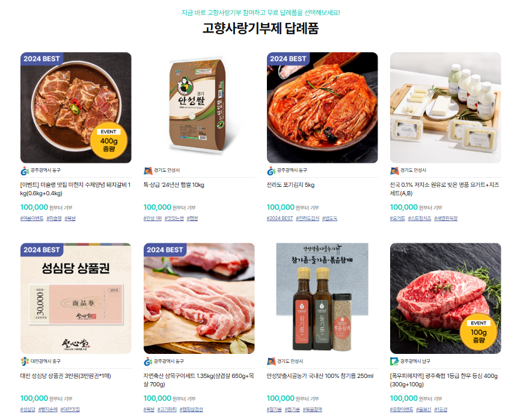
Task: Select the #요거트 hashtag link
Action: [x=397, y=218]
